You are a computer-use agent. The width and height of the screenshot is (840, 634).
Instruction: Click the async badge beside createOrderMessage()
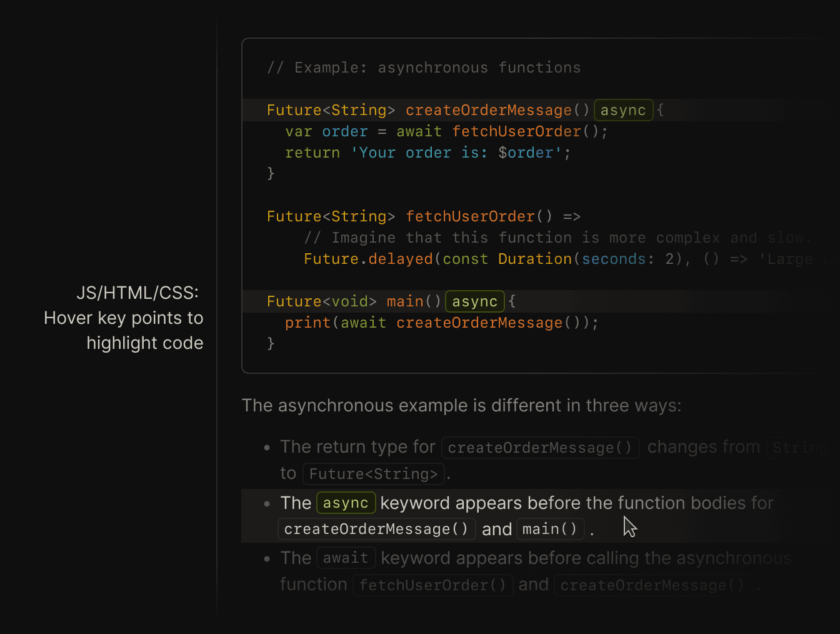click(623, 109)
